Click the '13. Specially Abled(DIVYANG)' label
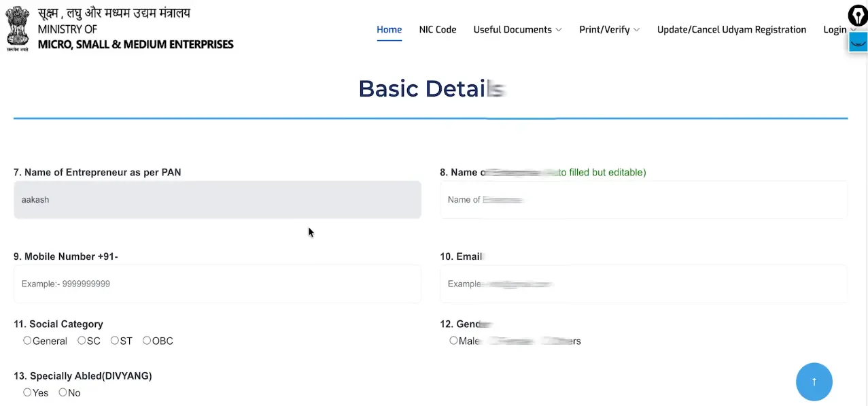868x406 pixels. point(83,376)
